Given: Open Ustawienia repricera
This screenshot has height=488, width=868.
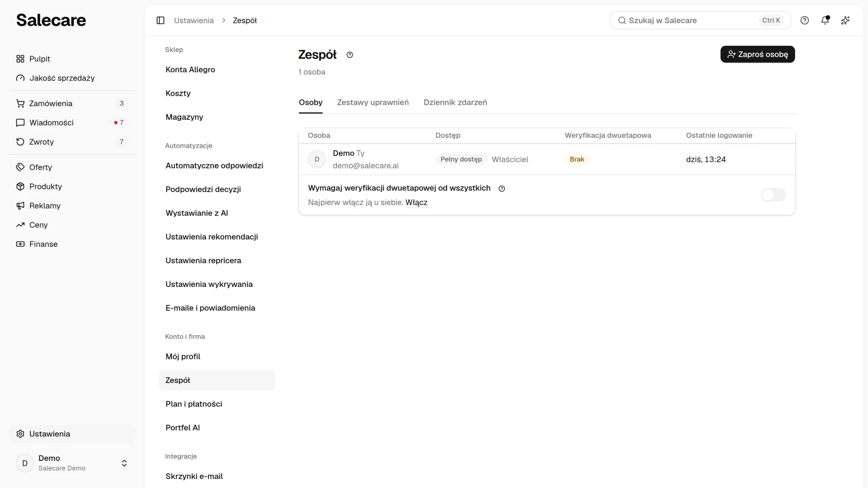Looking at the screenshot, I should coord(217,260).
